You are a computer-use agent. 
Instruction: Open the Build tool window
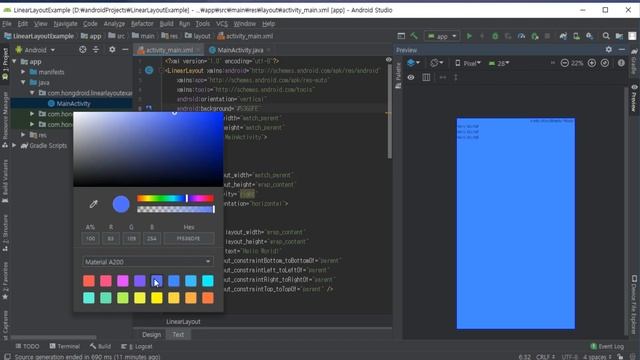click(x=100, y=347)
